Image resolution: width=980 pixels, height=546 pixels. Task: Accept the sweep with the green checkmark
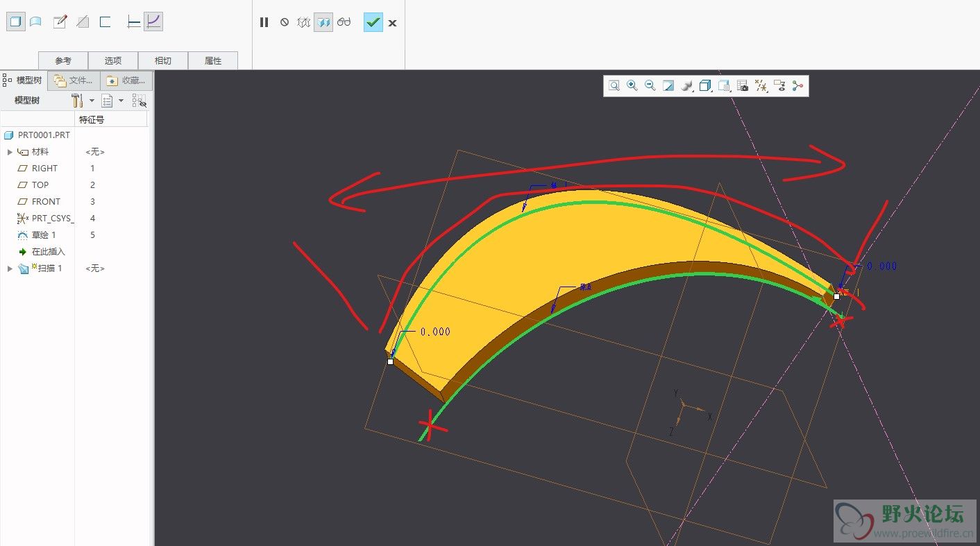coord(373,22)
